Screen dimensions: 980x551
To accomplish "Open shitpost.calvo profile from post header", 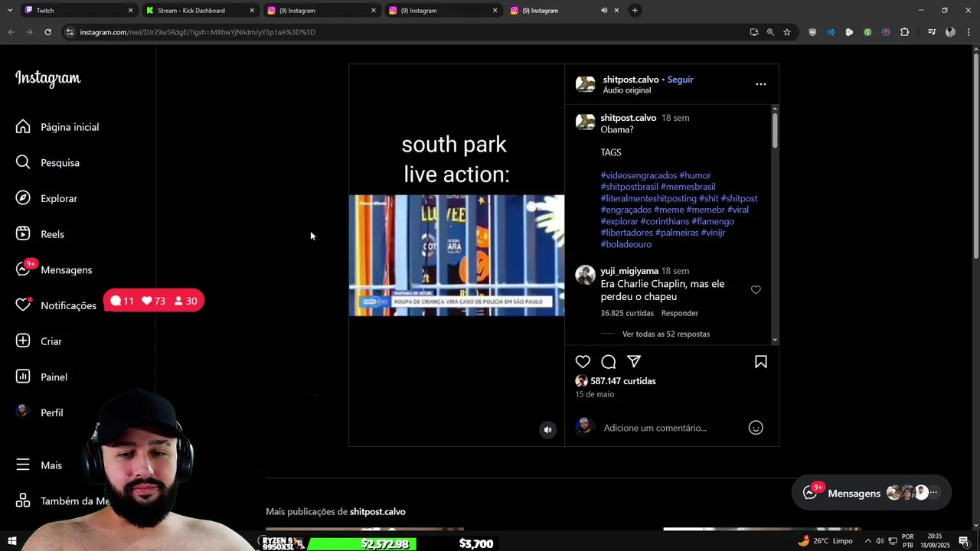I will pos(631,80).
